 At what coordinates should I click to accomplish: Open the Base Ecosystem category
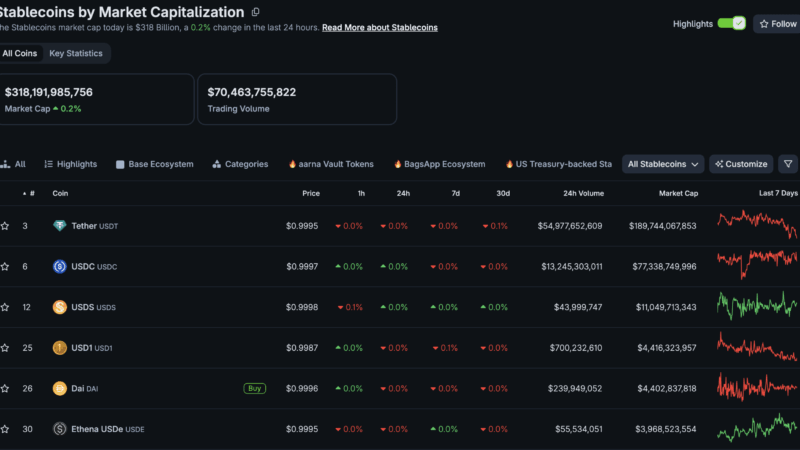click(x=155, y=164)
